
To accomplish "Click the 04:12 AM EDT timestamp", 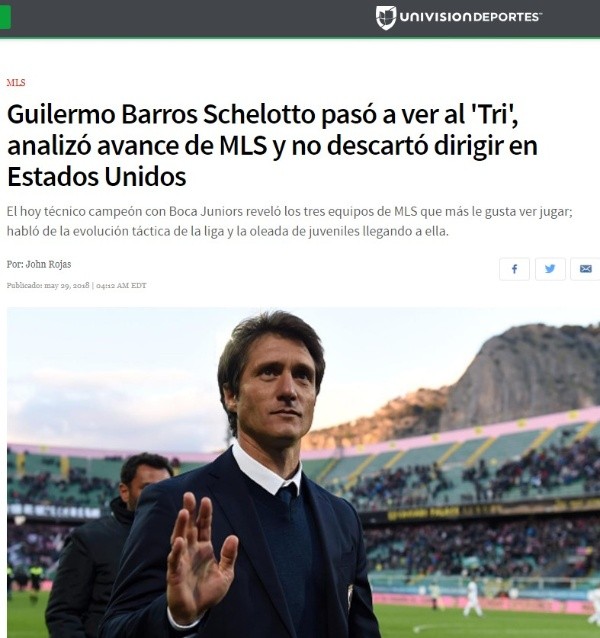I will [121, 285].
